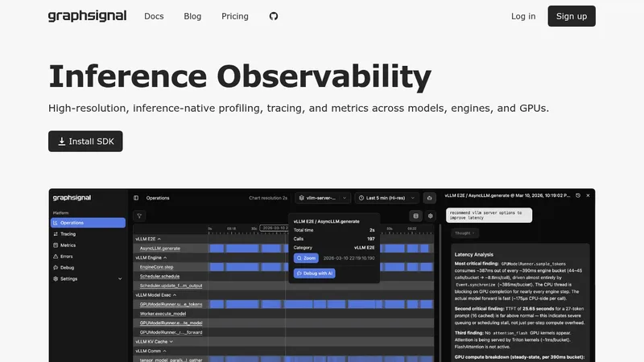Click the timeline timestamp marker 2026-03-10
The image size is (644, 362).
[x=275, y=228]
